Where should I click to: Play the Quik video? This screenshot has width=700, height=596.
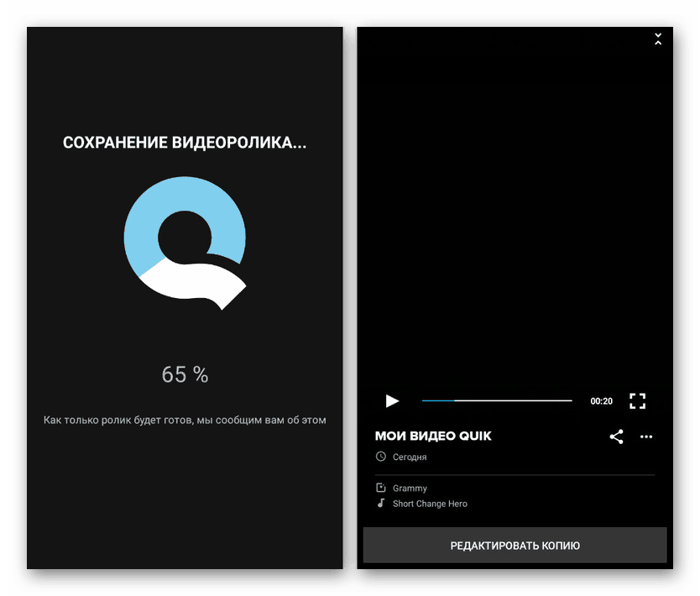tap(392, 401)
